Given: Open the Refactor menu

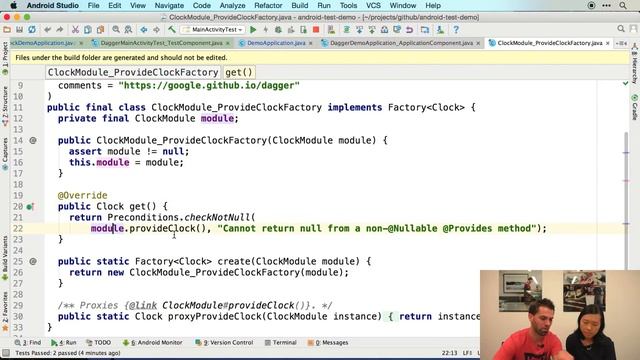Looking at the screenshot, I should (268, 6).
